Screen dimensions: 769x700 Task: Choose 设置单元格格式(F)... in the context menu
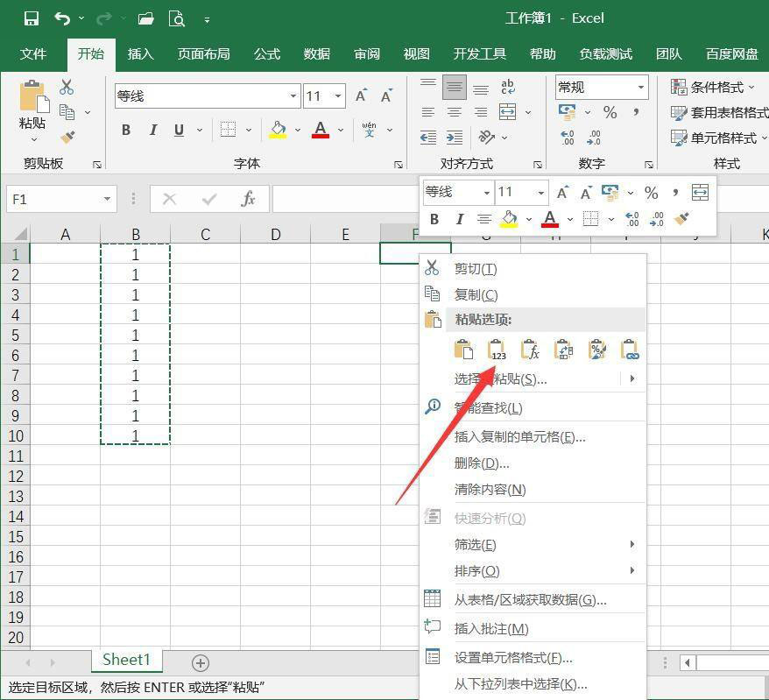pyautogui.click(x=533, y=657)
